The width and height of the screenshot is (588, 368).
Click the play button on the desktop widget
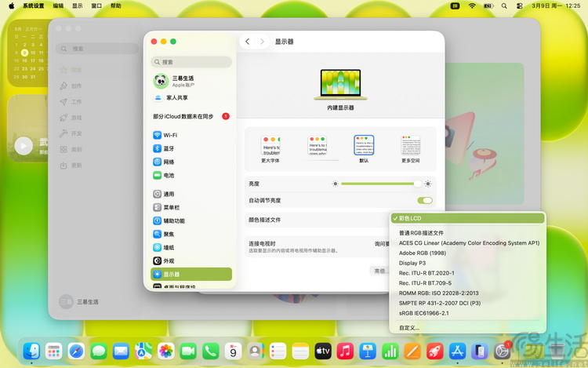(x=24, y=146)
